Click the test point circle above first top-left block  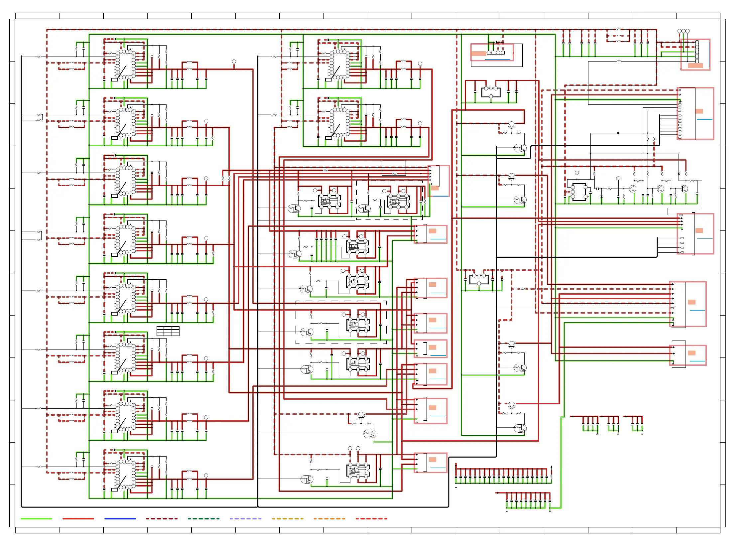234,62
